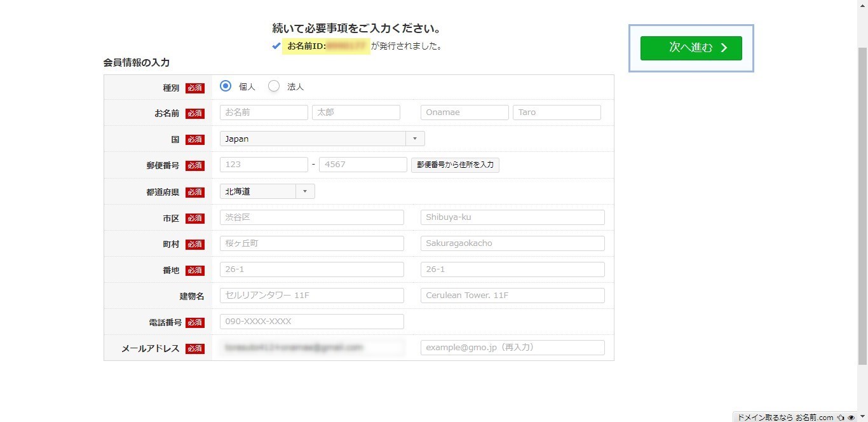Screen dimensions: 868x422
Task: Click the お名前 last-name Japanese field
Action: pos(264,112)
